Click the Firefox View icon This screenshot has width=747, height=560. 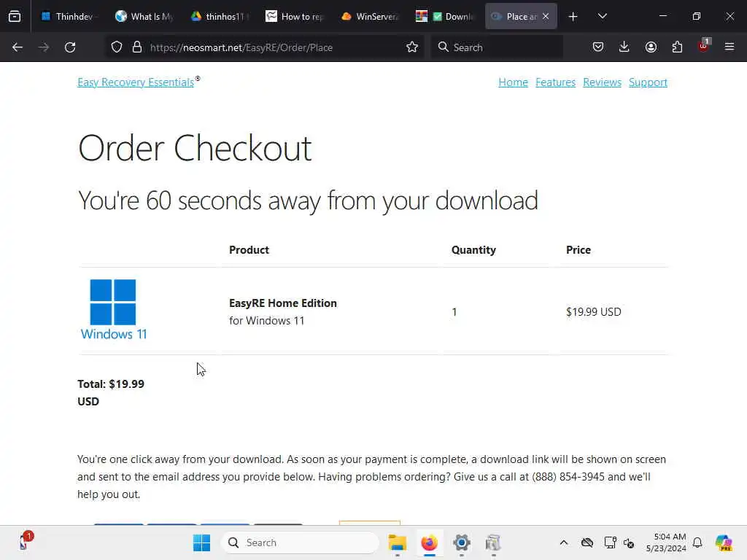click(x=15, y=16)
